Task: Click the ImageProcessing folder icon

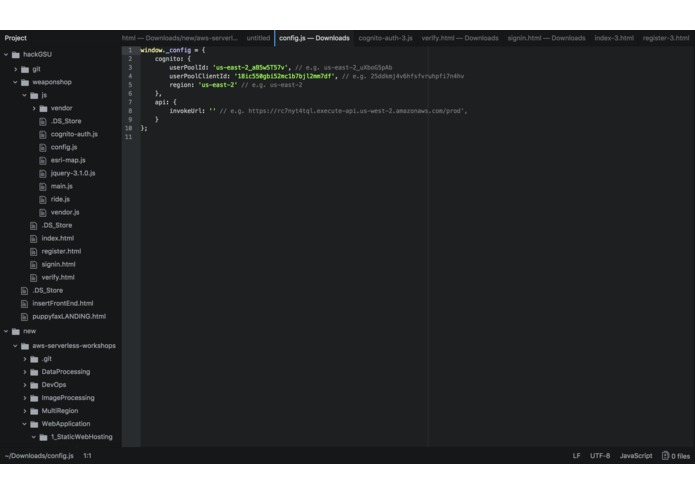Action: [34, 398]
